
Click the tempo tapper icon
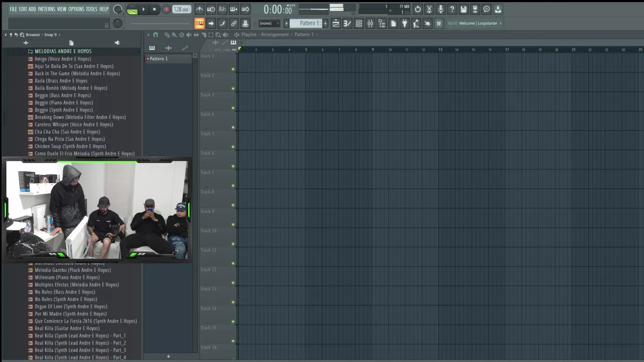[x=416, y=23]
